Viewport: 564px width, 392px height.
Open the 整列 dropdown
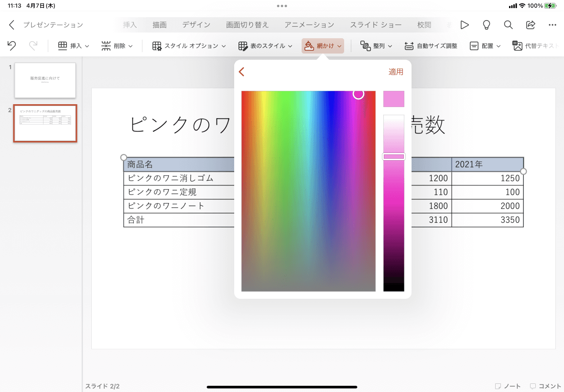click(x=376, y=46)
